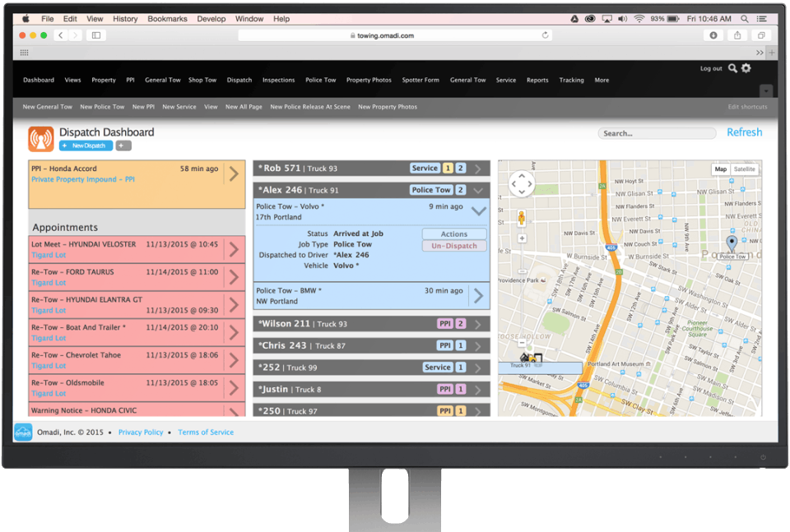Open the Bookmarks menu in the menu bar

click(167, 19)
